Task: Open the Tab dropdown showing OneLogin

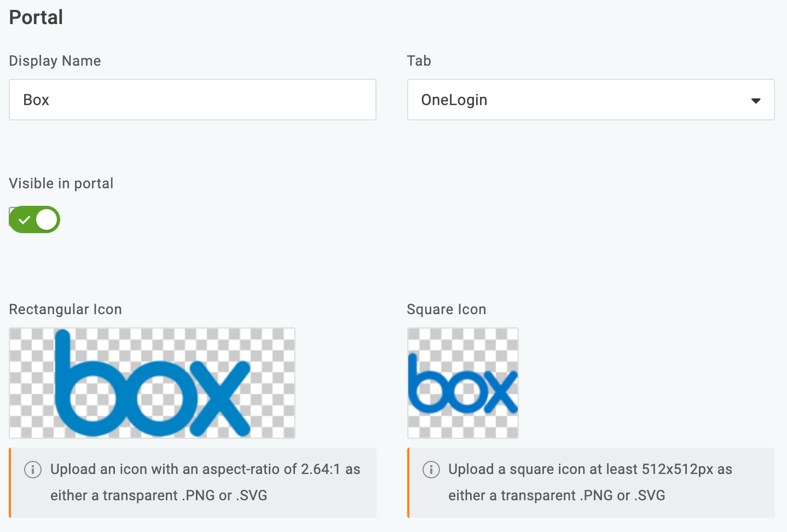Action: pos(591,100)
